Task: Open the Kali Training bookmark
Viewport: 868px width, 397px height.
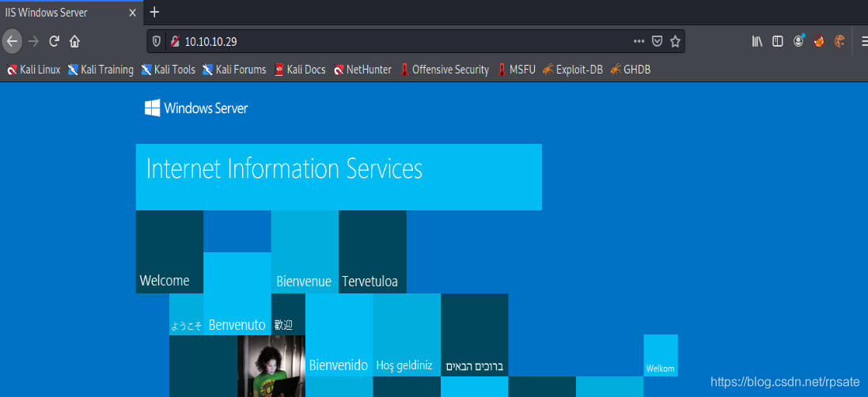Action: pos(100,70)
